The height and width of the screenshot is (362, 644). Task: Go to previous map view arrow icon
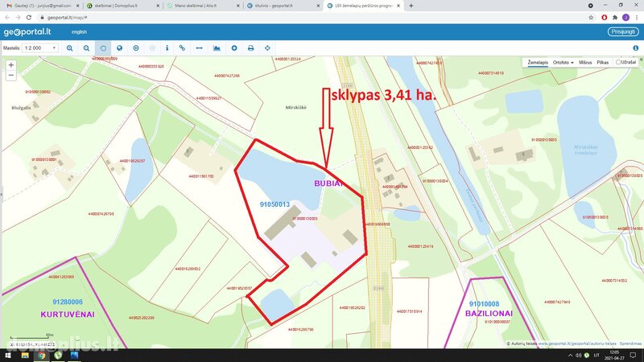(x=136, y=48)
